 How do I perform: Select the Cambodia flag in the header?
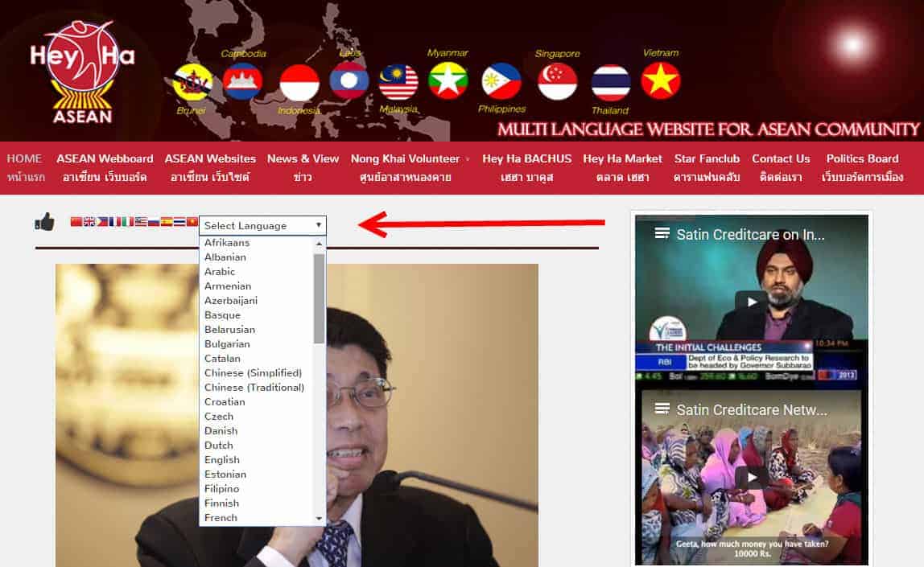(x=243, y=81)
